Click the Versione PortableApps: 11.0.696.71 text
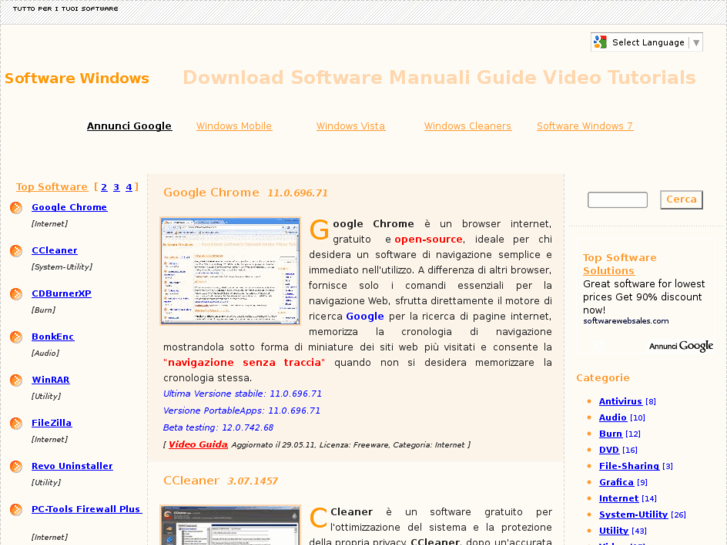This screenshot has width=727, height=545. click(x=242, y=411)
